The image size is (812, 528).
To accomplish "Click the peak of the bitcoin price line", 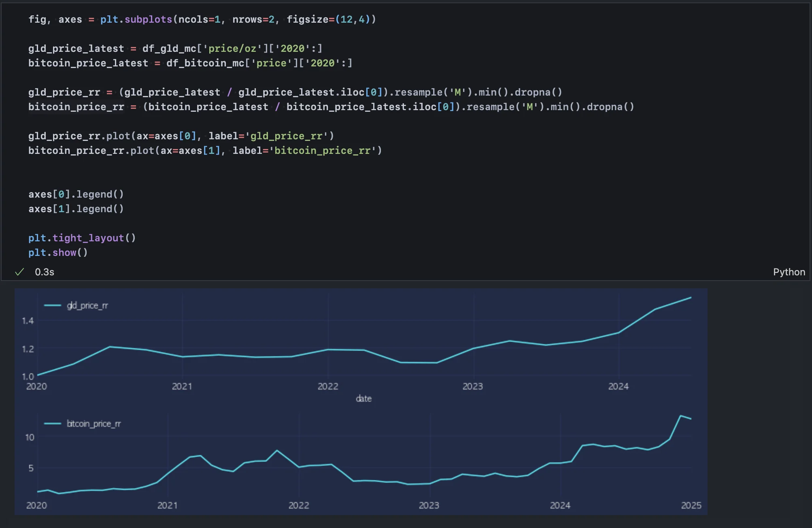I will [x=680, y=416].
